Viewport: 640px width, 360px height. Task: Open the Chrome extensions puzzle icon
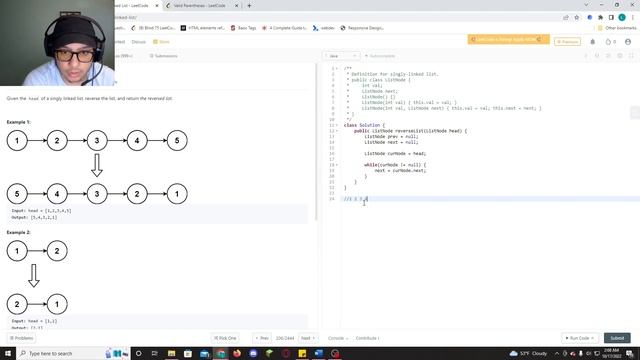(x=600, y=18)
